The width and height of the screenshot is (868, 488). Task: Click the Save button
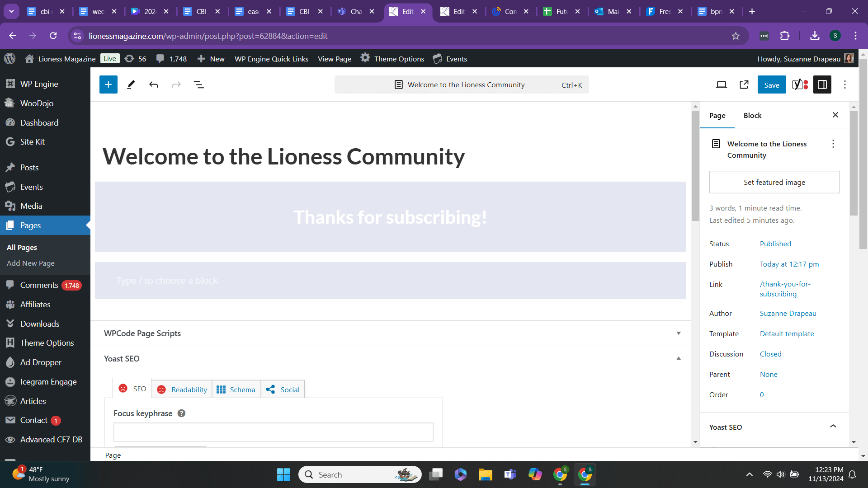[x=771, y=84]
